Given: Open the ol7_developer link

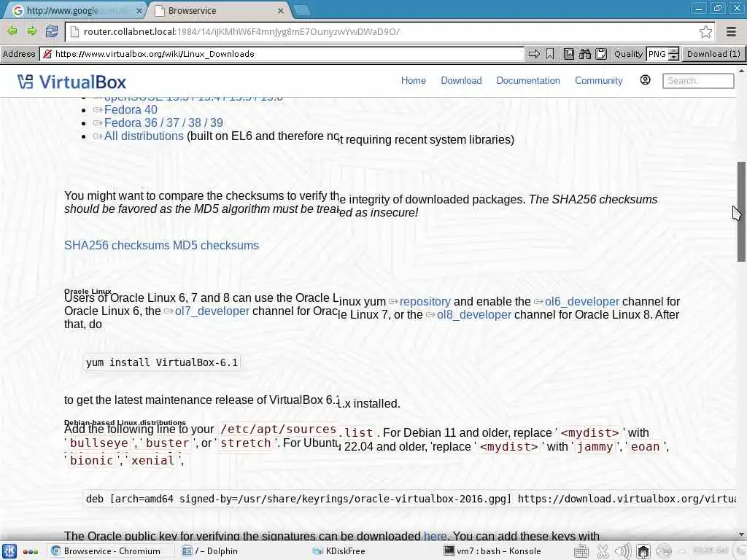Looking at the screenshot, I should click(x=212, y=311).
